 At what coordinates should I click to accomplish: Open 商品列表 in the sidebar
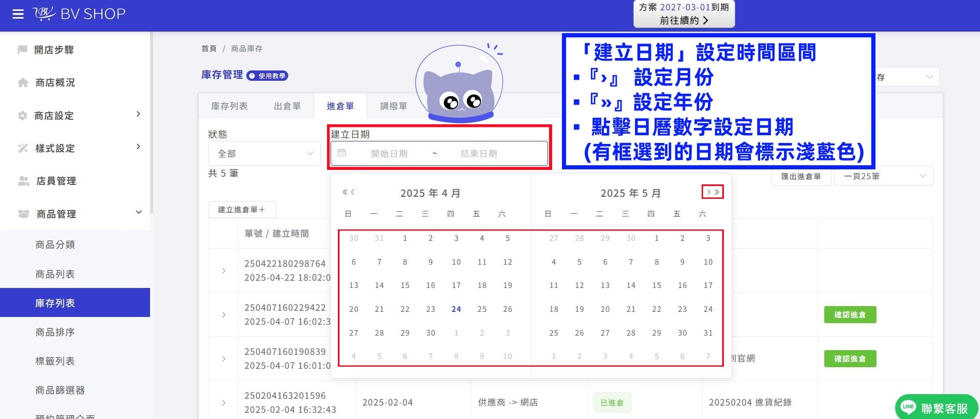point(55,274)
